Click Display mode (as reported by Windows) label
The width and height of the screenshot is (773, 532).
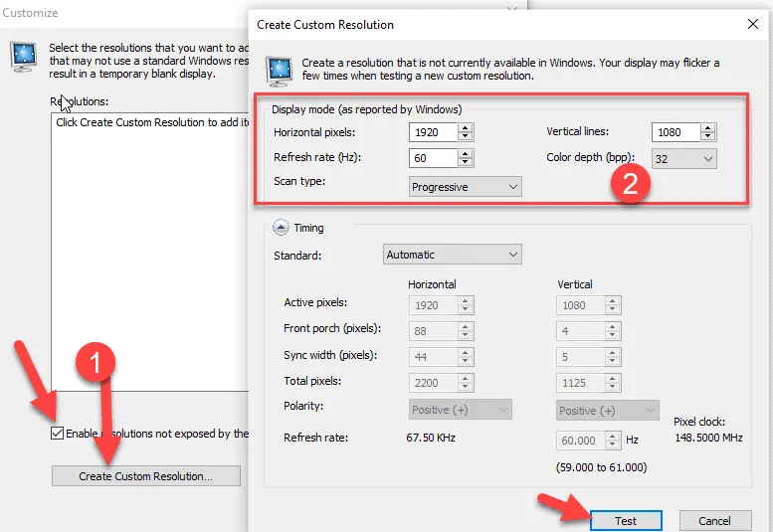point(367,109)
